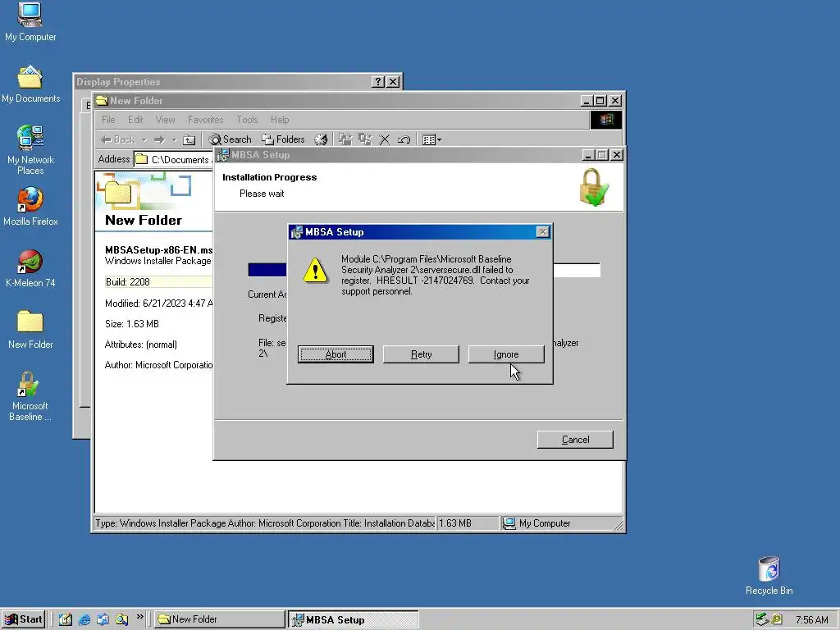Screen dimensions: 840x630
Task: Launch the Microsoft Baseline desktop shortcut
Action: point(30,396)
